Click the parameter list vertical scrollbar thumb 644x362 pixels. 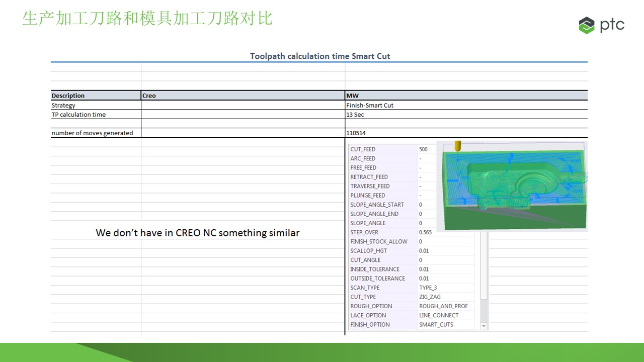(484, 267)
